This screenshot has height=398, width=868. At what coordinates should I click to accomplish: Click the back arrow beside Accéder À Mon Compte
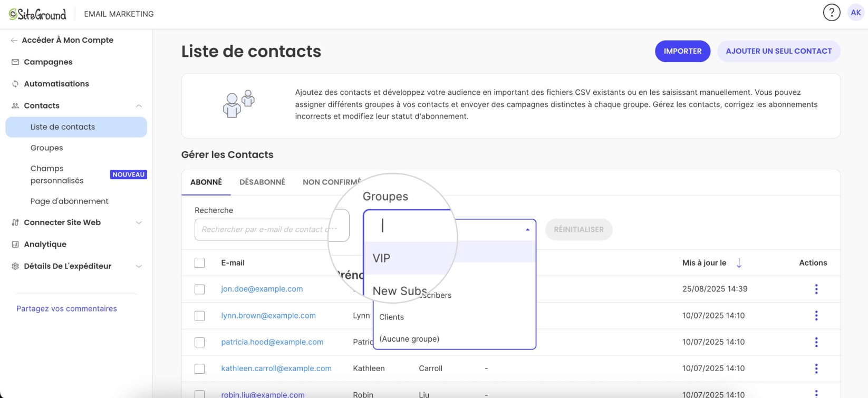click(x=14, y=40)
